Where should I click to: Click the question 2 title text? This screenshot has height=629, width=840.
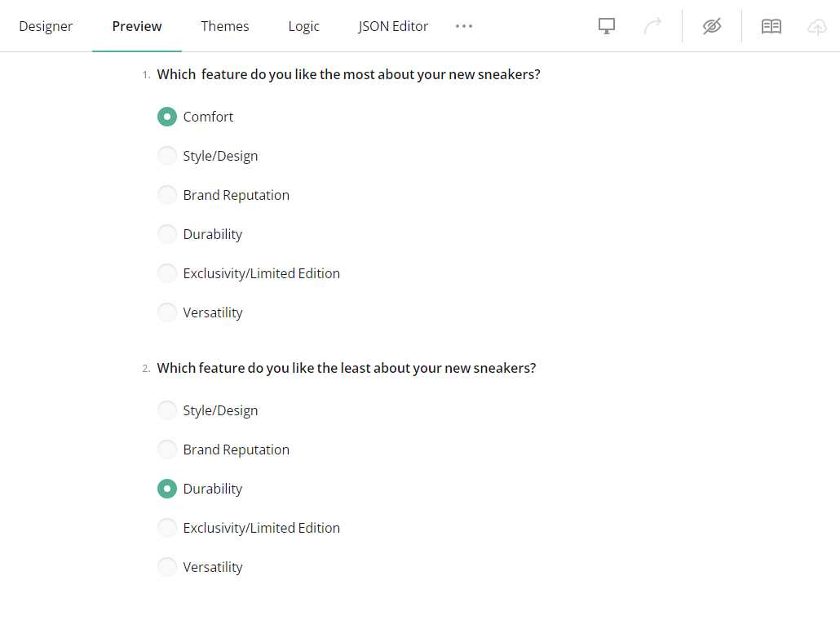347,368
